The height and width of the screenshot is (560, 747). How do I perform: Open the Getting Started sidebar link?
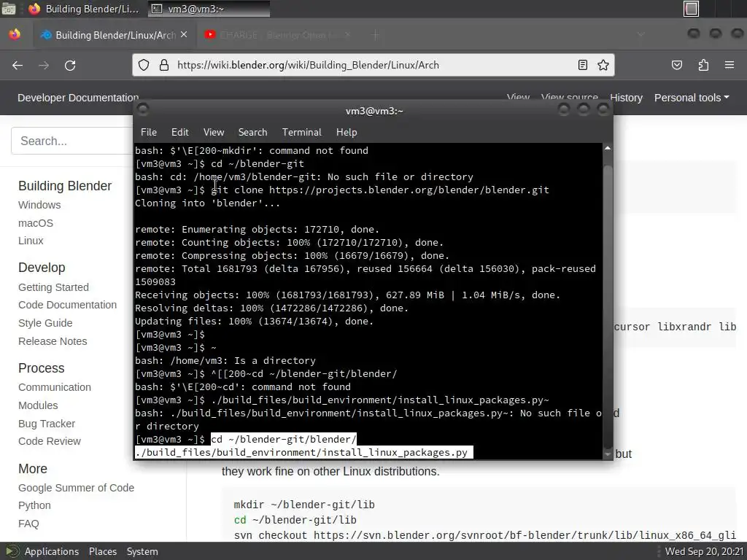(53, 287)
